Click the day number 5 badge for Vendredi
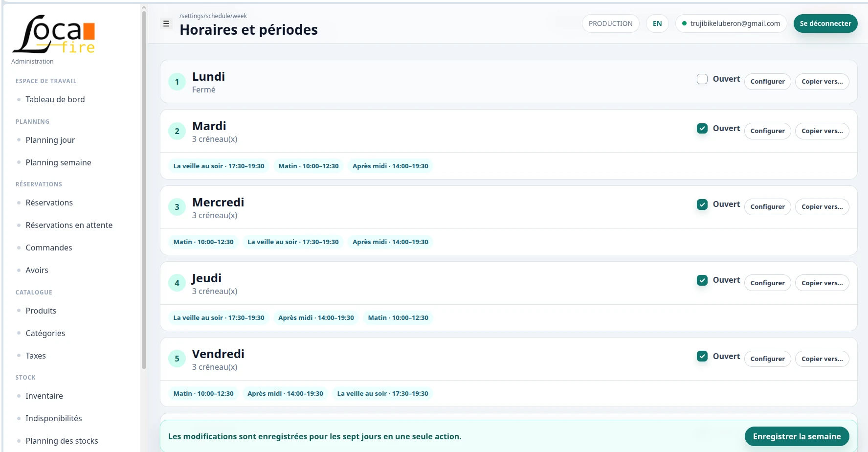The width and height of the screenshot is (868, 452). pos(177,359)
